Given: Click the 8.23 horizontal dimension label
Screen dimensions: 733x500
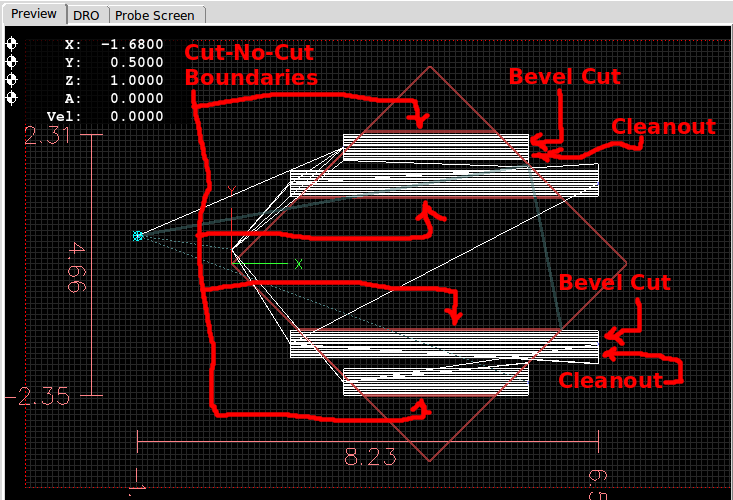Looking at the screenshot, I should tap(369, 457).
